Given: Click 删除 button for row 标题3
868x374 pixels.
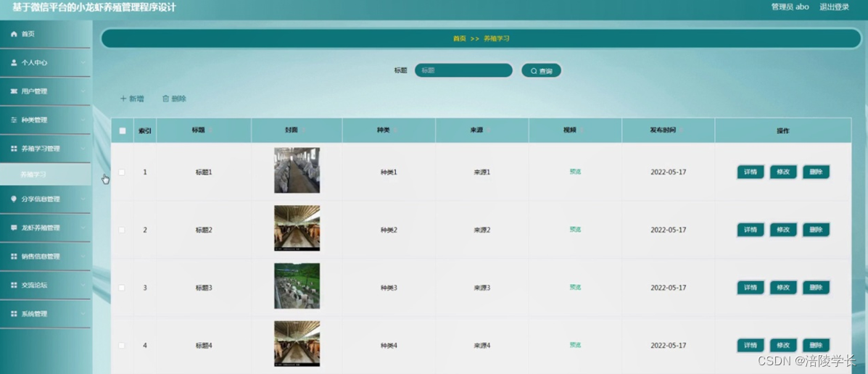Looking at the screenshot, I should [x=816, y=288].
